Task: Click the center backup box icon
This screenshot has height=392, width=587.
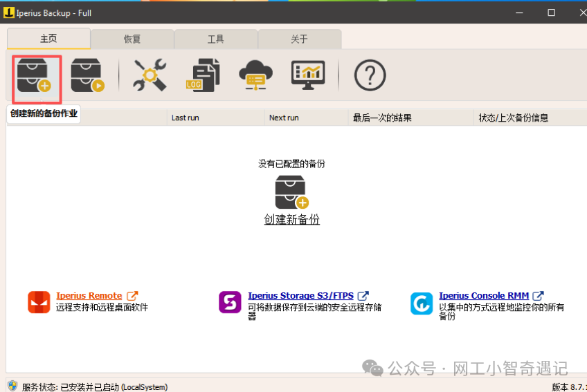Action: point(291,192)
